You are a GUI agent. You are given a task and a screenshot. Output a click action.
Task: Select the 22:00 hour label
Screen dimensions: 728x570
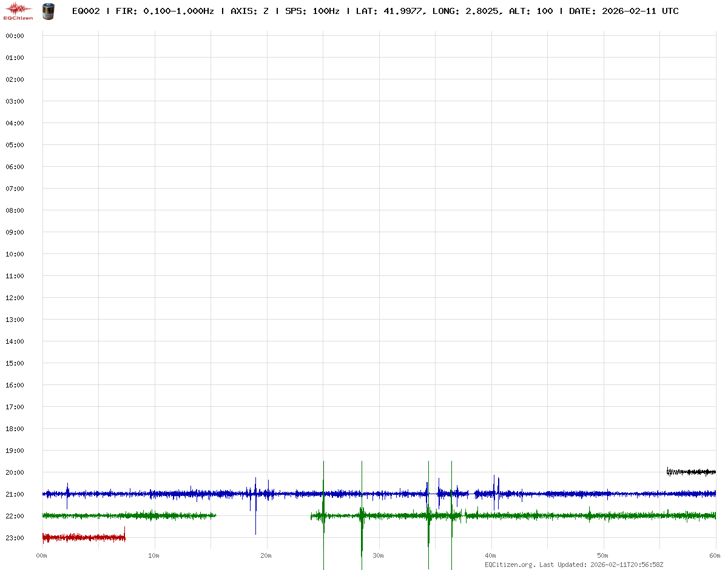tap(15, 516)
